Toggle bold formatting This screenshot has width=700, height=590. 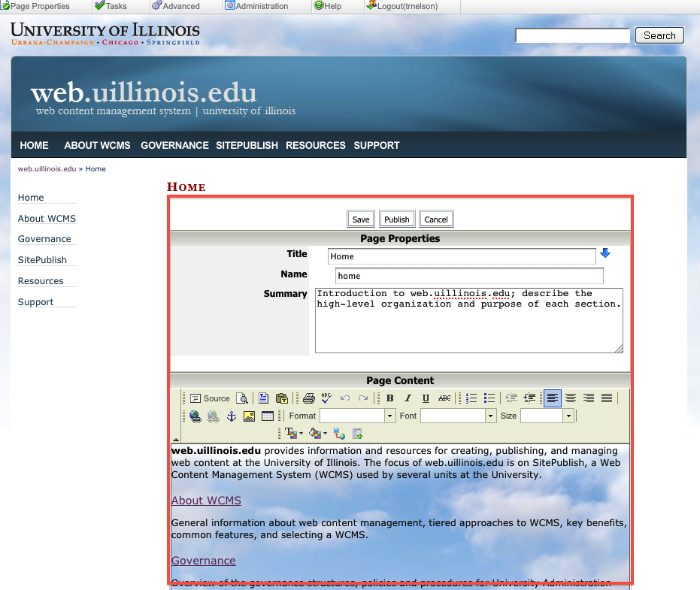389,398
